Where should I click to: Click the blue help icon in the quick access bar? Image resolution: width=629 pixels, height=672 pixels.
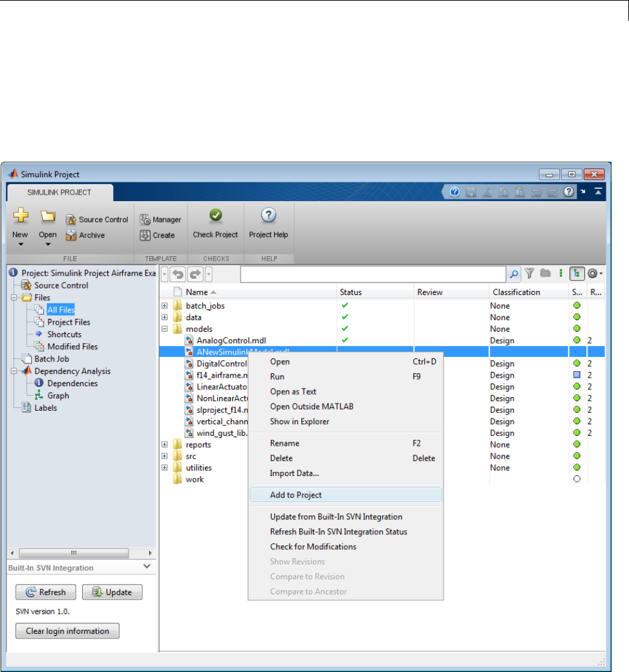pyautogui.click(x=454, y=191)
